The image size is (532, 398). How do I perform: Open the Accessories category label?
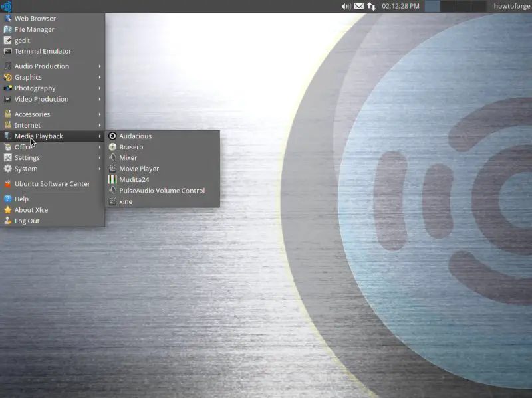(32, 114)
